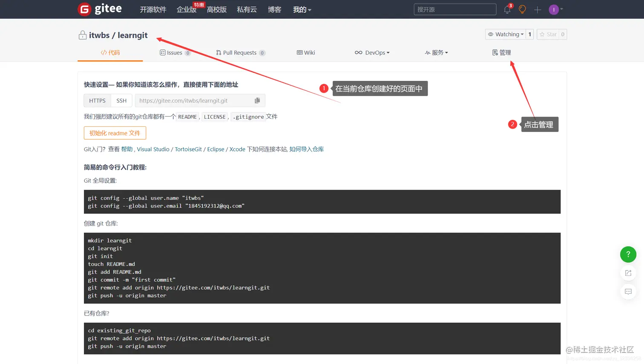
Task: Open the Xcode link
Action: pyautogui.click(x=237, y=149)
